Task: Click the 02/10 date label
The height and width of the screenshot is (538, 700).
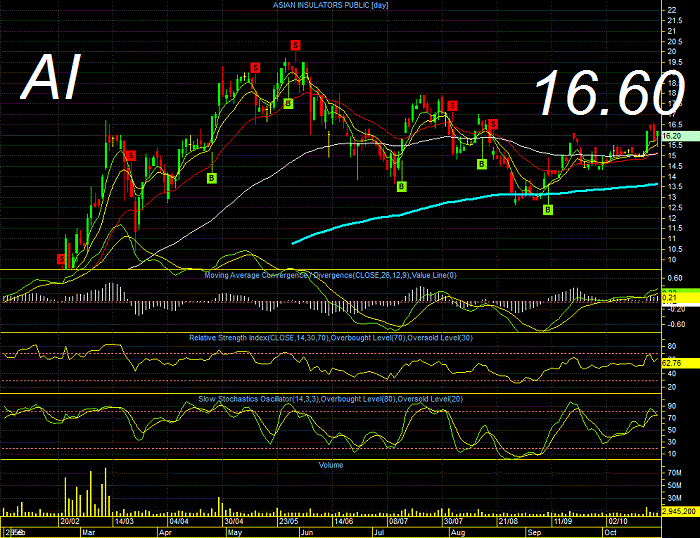Action: click(x=618, y=521)
